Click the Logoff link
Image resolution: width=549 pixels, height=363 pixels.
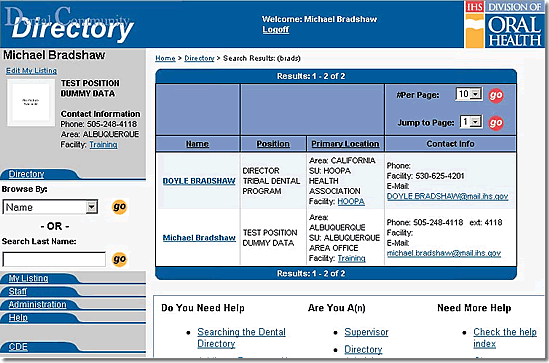click(x=276, y=30)
